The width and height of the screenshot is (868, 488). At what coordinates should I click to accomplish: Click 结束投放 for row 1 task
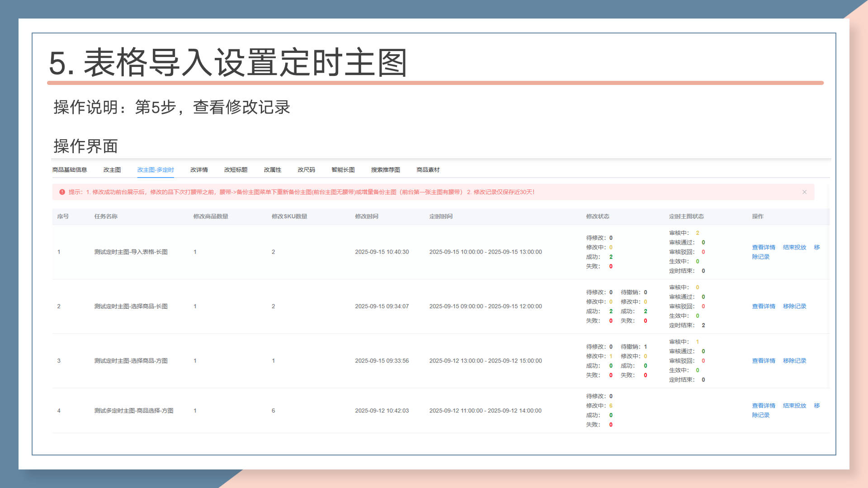(x=795, y=248)
